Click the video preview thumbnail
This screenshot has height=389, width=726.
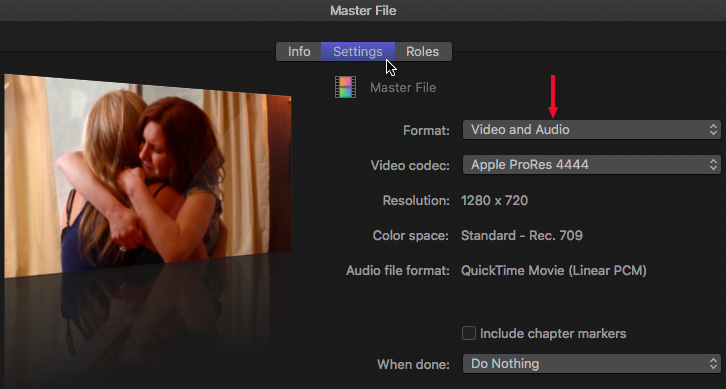coord(148,176)
